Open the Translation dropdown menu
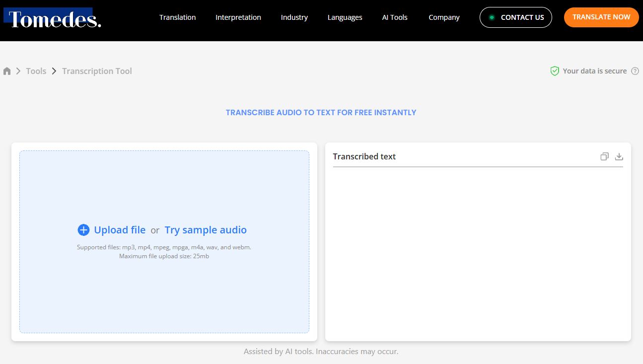The image size is (643, 364). 177,17
